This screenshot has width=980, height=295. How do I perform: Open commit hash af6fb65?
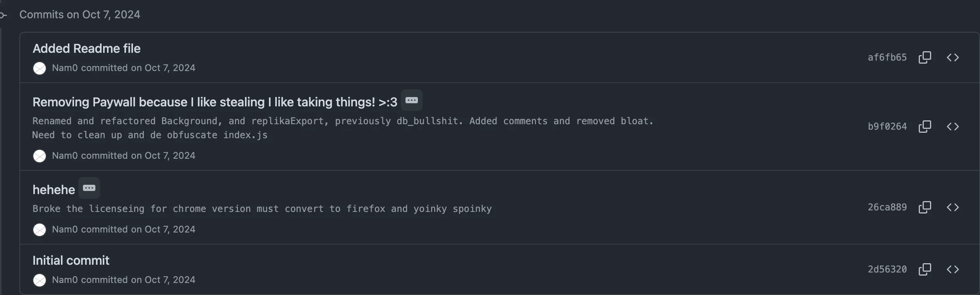pos(887,57)
